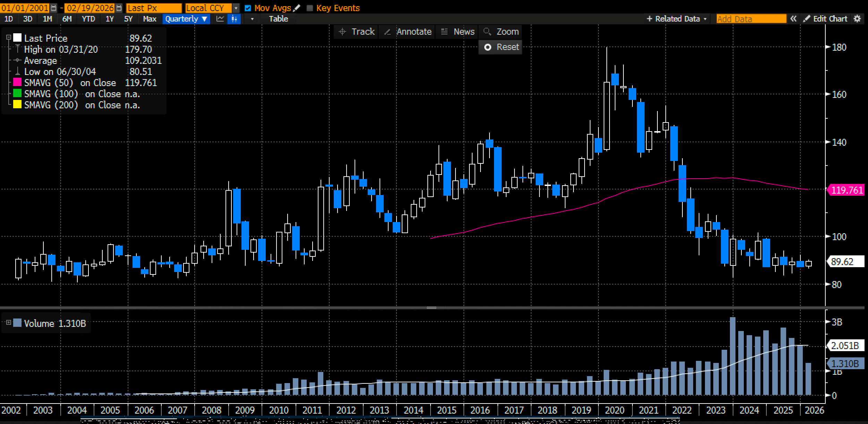Viewport: 868px width, 424px height.
Task: Switch to line chart icon
Action: (220, 19)
